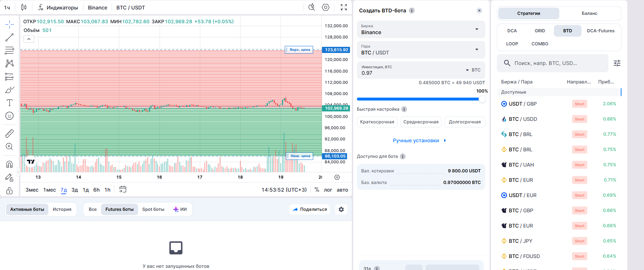Set chart range to 3мес
The image size is (644, 270).
click(32, 190)
